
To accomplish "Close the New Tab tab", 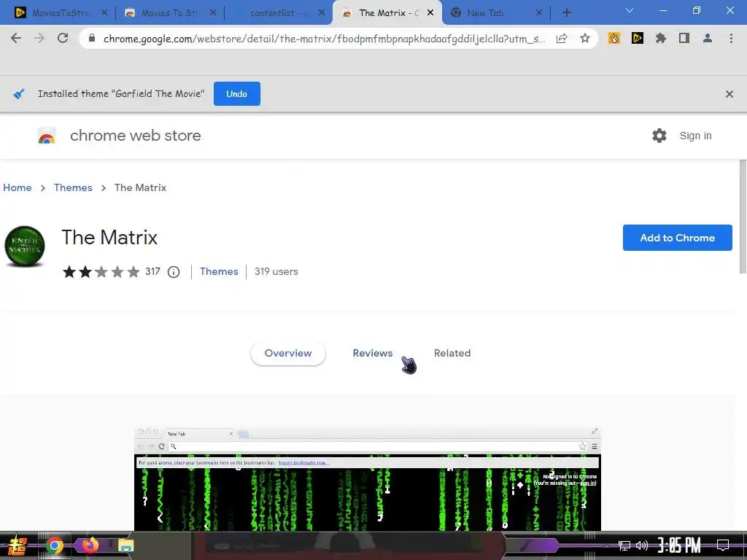I will (x=539, y=12).
